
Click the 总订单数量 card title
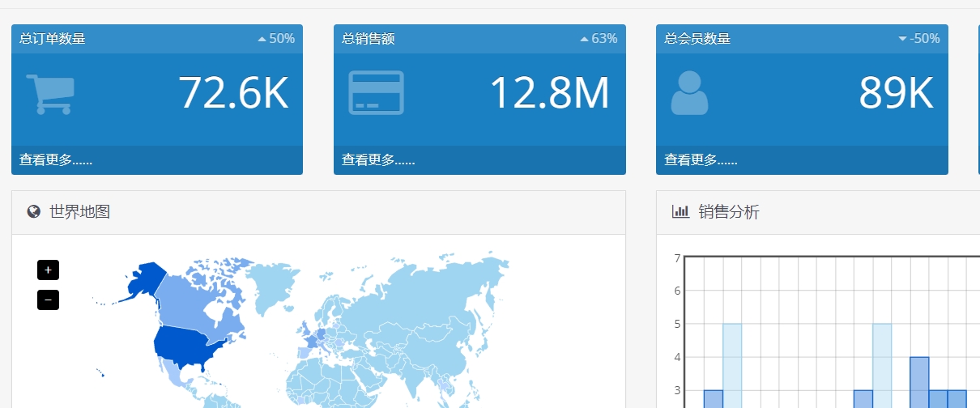pyautogui.click(x=53, y=39)
